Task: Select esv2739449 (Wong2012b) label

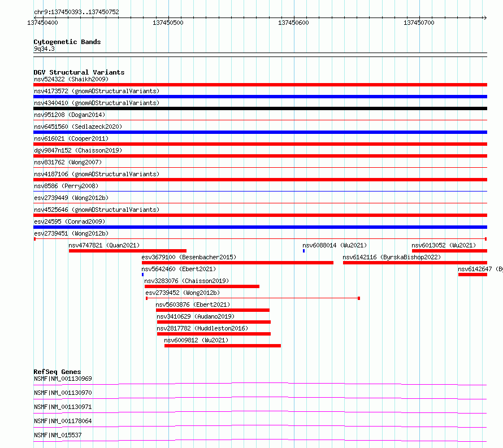Action: [x=71, y=198]
